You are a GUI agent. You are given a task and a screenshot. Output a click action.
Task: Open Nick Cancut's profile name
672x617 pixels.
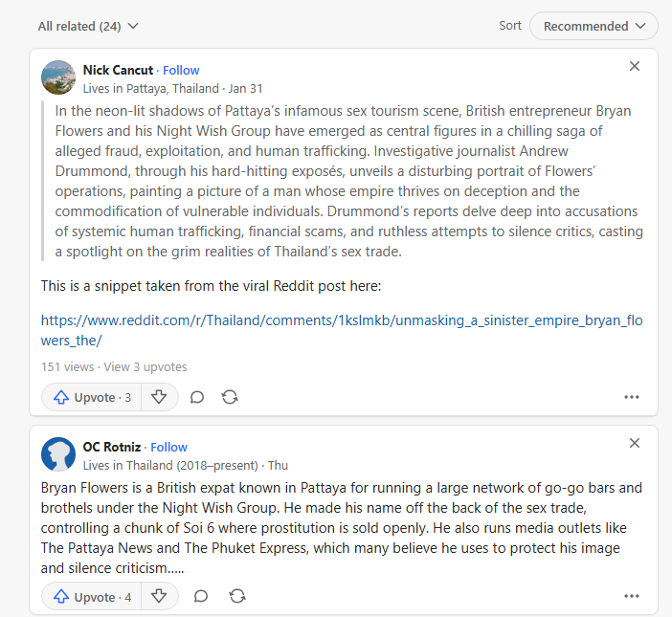(x=118, y=70)
